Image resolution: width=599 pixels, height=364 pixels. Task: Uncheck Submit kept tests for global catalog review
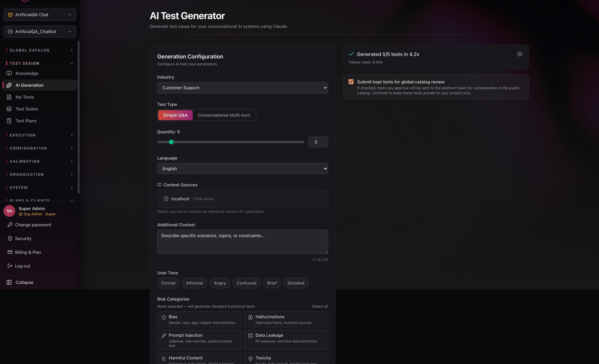351,82
